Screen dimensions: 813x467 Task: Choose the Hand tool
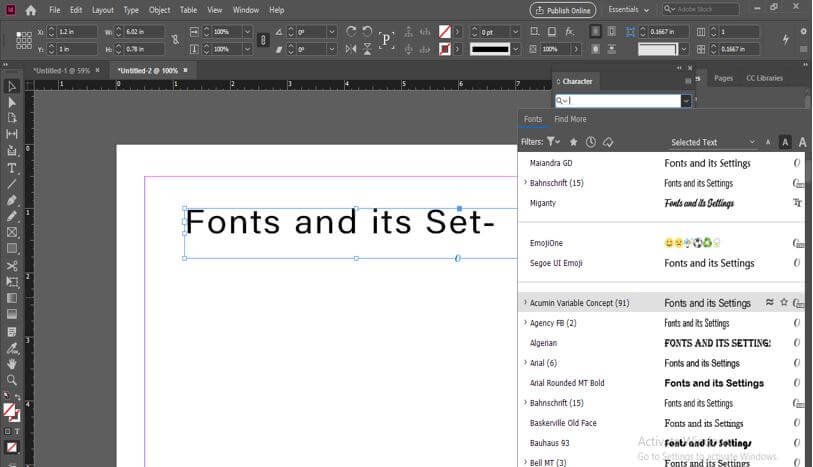(12, 364)
